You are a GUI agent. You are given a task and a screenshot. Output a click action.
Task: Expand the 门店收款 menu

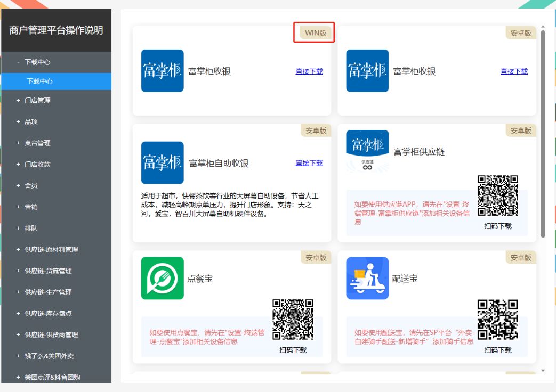click(57, 164)
